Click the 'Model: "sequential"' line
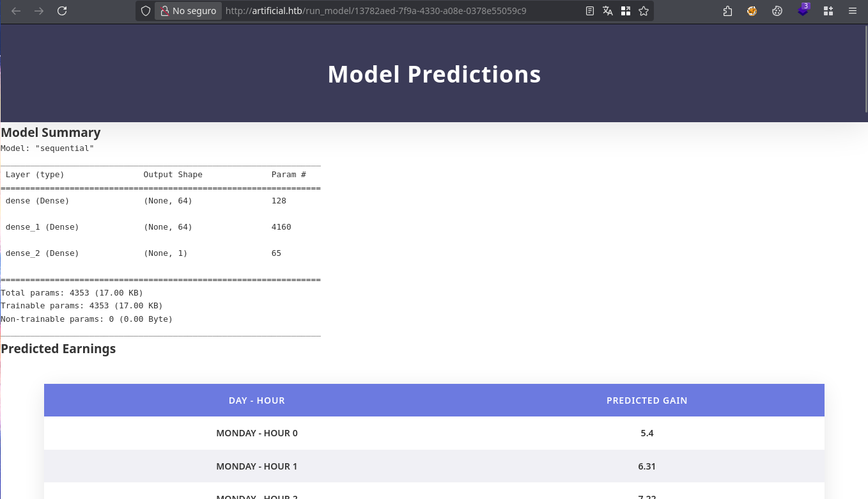868x499 pixels. tap(47, 148)
